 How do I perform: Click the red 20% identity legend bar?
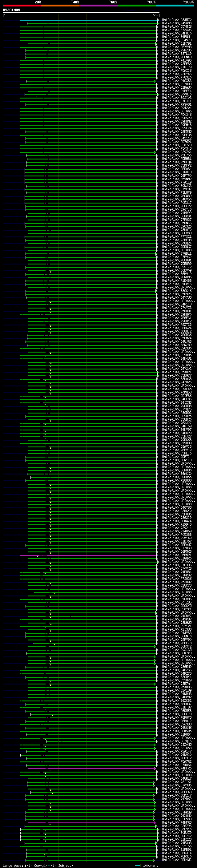pos(22,6)
